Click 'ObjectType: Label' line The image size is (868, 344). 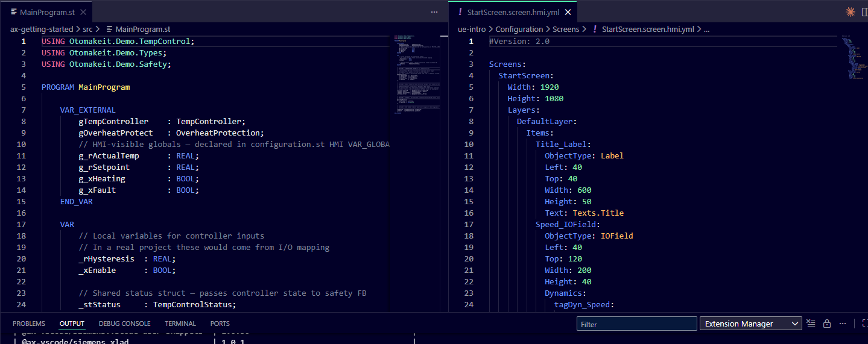pyautogui.click(x=584, y=155)
